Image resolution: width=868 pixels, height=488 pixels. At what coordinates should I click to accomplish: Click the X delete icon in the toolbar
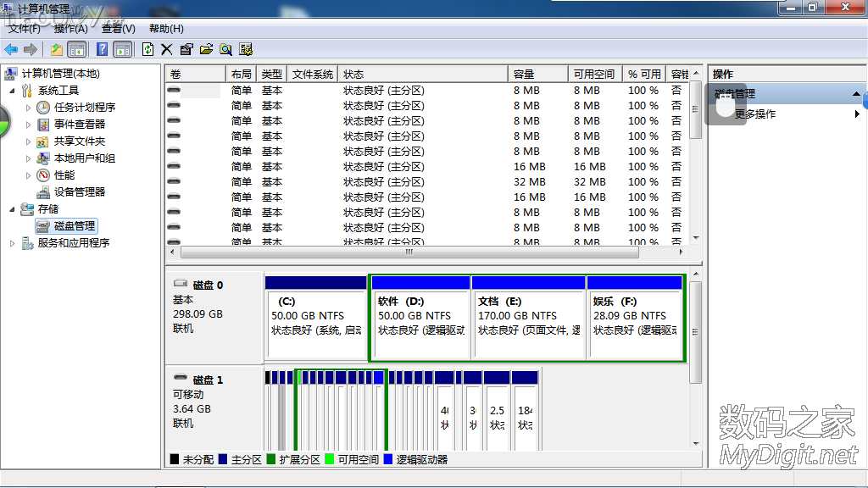[166, 49]
